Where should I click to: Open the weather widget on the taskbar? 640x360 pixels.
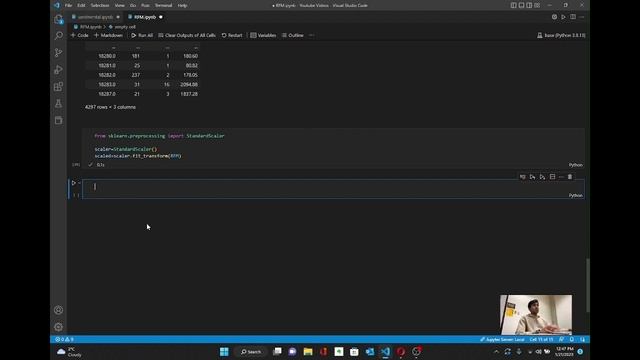pyautogui.click(x=69, y=351)
